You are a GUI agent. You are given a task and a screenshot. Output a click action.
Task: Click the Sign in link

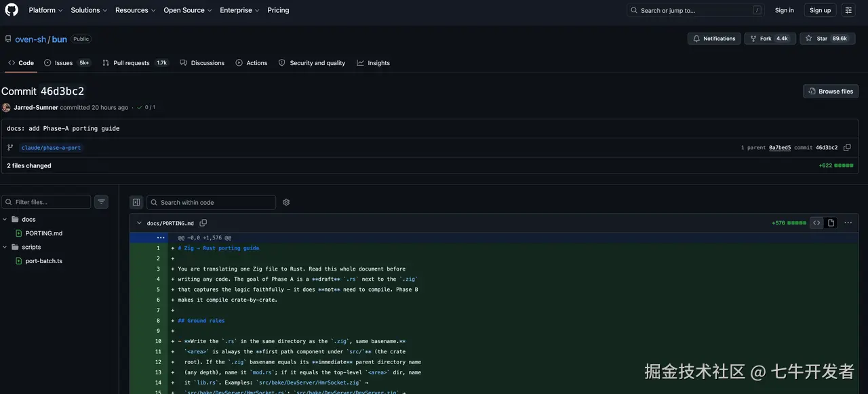click(784, 10)
